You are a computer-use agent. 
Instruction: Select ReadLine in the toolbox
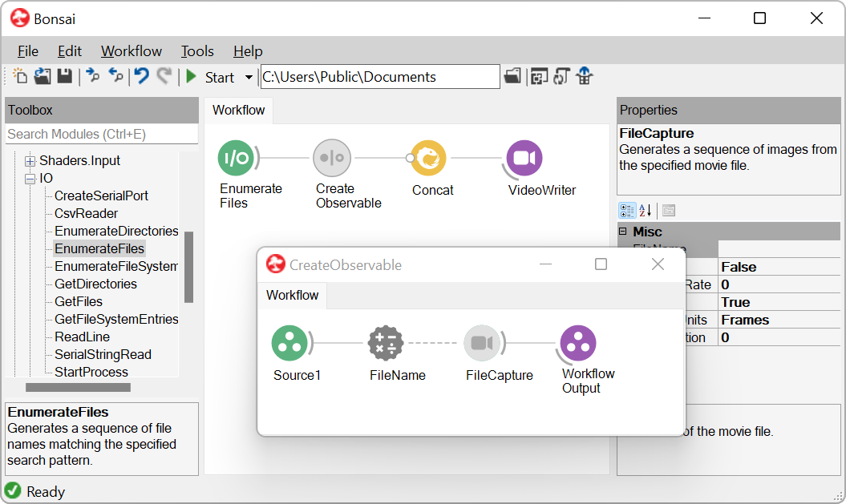pos(82,337)
